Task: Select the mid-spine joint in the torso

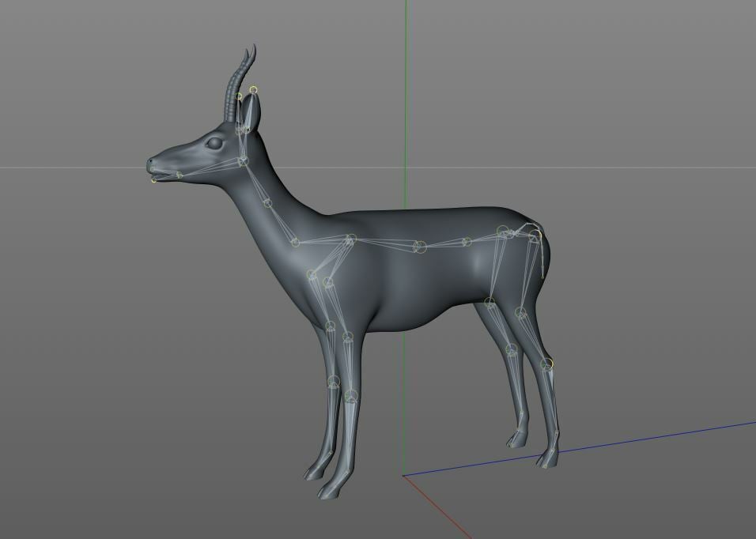Action: 420,247
